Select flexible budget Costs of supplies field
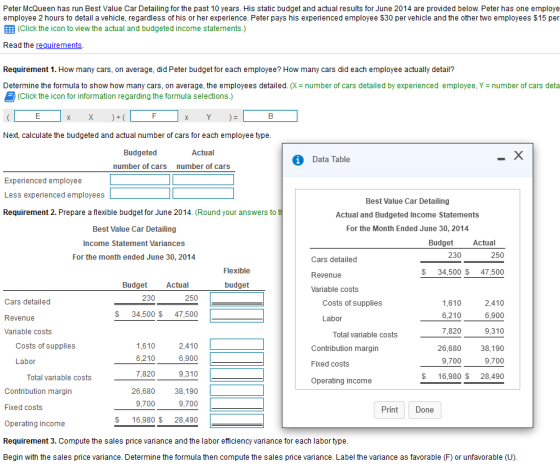The width and height of the screenshot is (560, 466). 237,344
